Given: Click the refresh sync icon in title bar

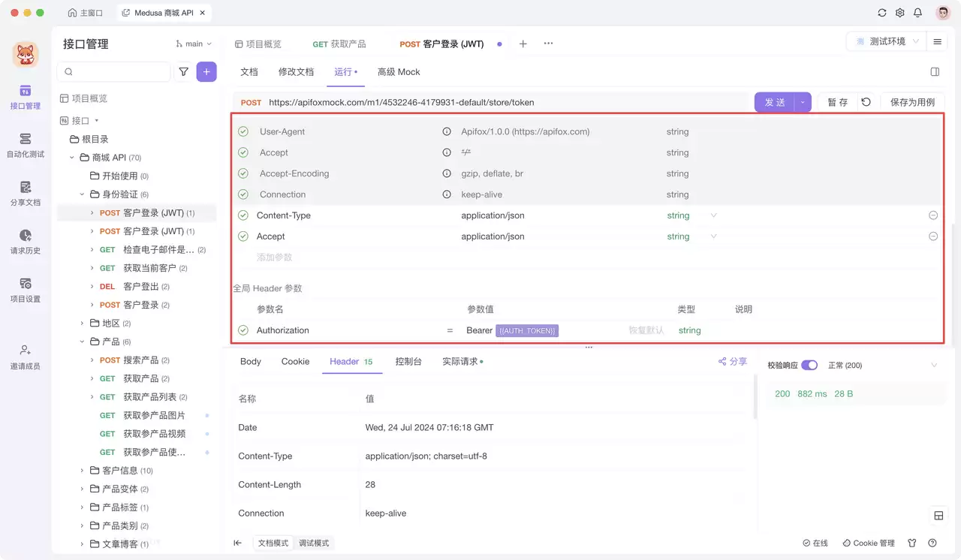Looking at the screenshot, I should coord(882,13).
